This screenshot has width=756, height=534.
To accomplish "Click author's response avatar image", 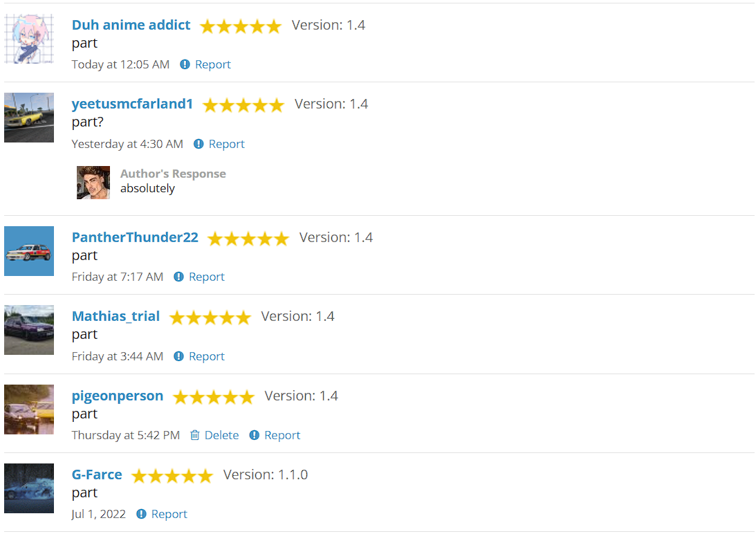I will point(93,183).
